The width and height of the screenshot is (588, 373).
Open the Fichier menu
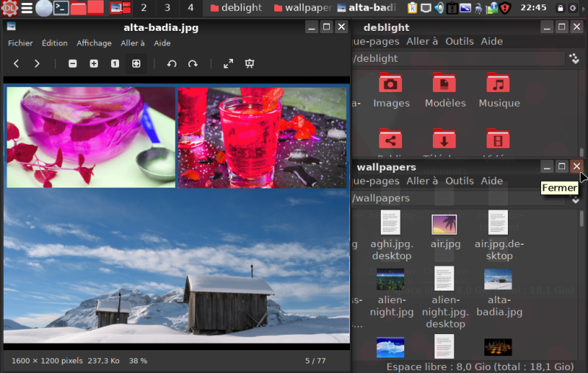(x=21, y=43)
